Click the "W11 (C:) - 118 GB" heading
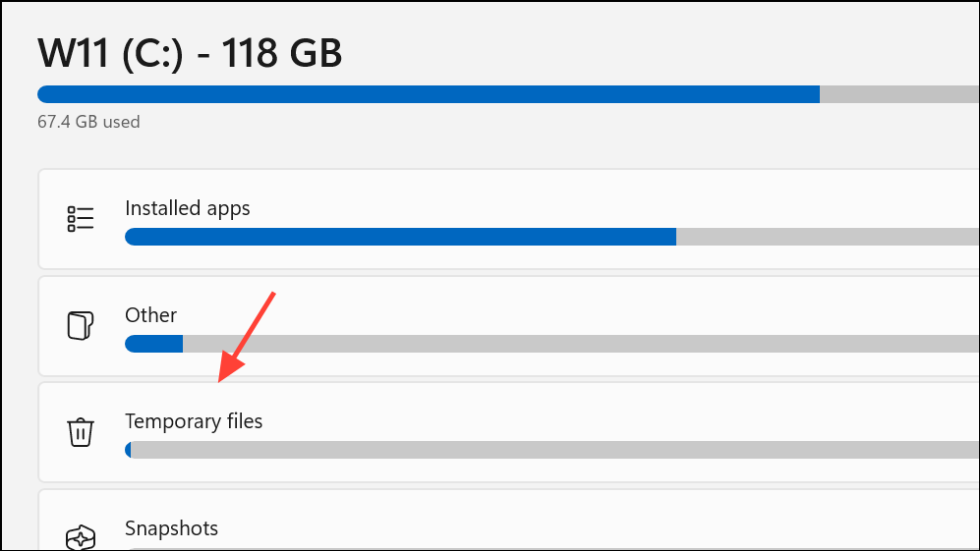 [190, 53]
